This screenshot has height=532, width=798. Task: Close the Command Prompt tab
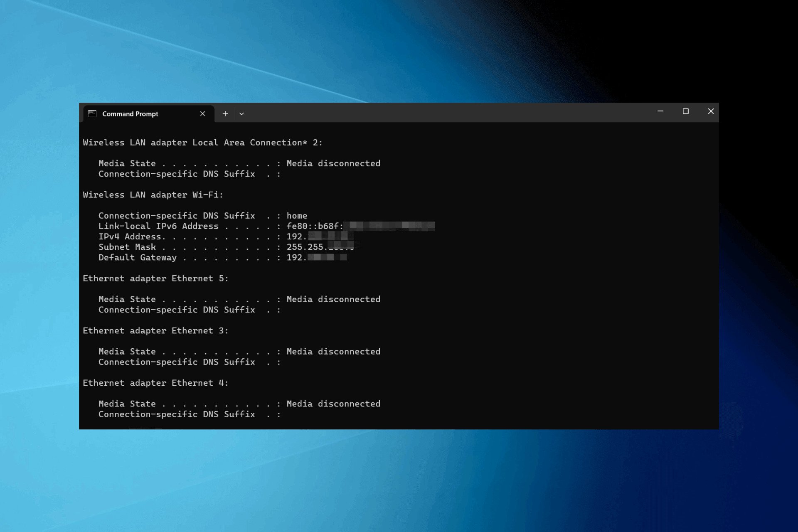coord(202,114)
